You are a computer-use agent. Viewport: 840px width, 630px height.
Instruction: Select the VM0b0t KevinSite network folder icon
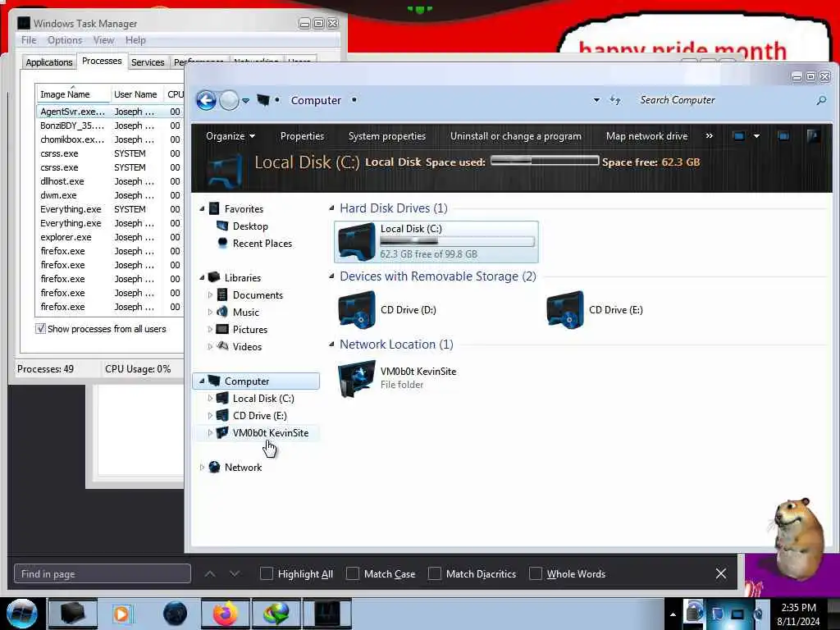tap(357, 378)
